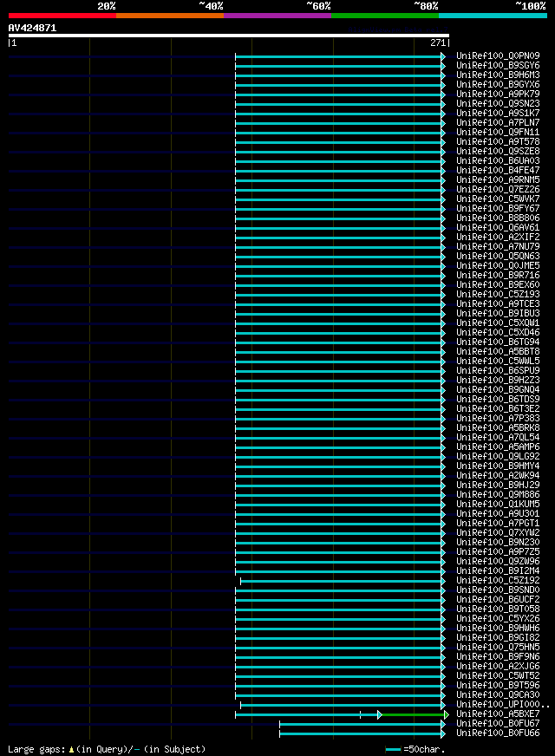Pick the UniRef100_A7NU79 subject name
The image size is (555, 756).
tap(498, 246)
